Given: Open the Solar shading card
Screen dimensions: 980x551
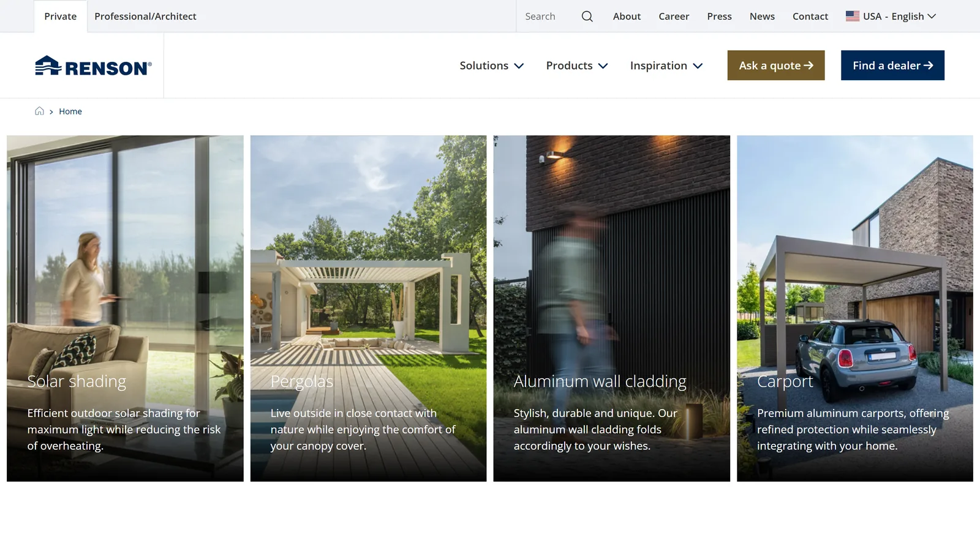Looking at the screenshot, I should pos(125,309).
